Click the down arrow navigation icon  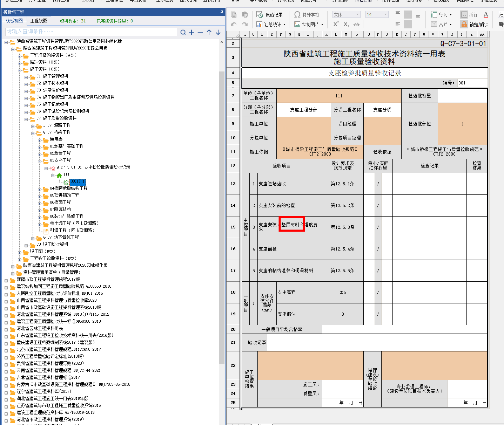[218, 32]
